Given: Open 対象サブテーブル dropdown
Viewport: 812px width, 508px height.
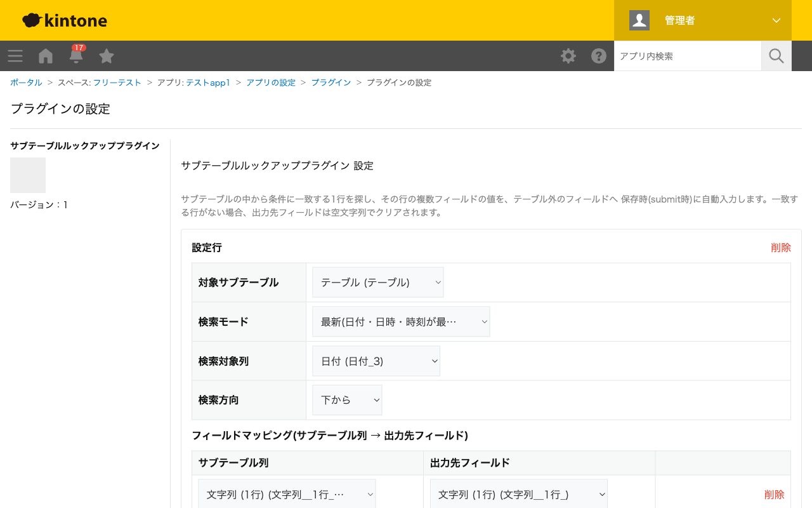Looking at the screenshot, I should point(378,283).
